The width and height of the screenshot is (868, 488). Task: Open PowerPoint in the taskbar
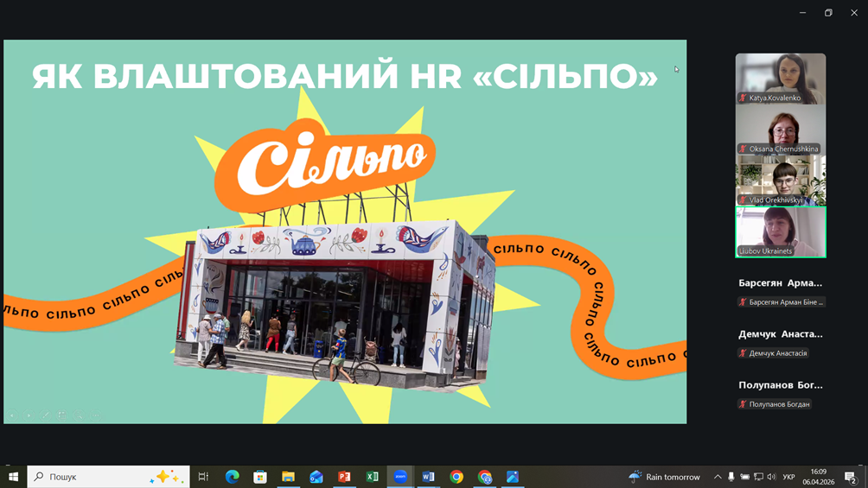[344, 477]
